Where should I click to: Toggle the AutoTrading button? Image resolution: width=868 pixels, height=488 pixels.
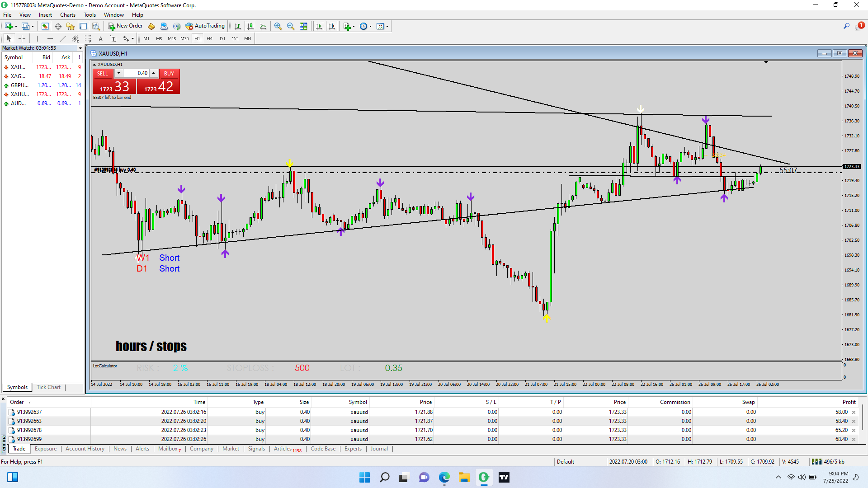click(x=205, y=26)
